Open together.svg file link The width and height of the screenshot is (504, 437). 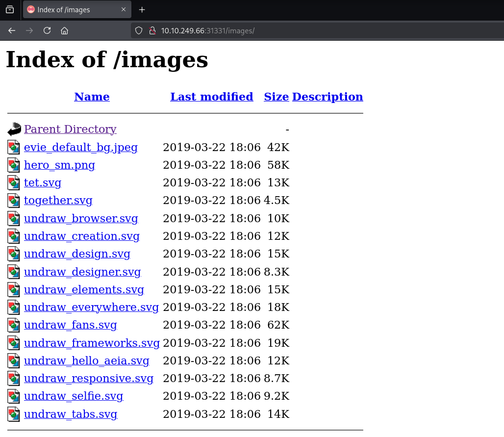click(58, 201)
